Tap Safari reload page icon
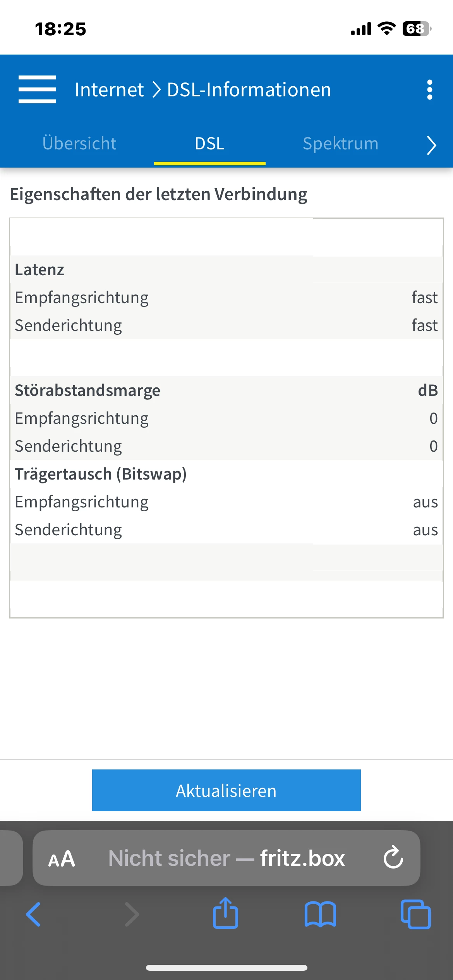Viewport: 453px width, 980px height. coord(393,858)
